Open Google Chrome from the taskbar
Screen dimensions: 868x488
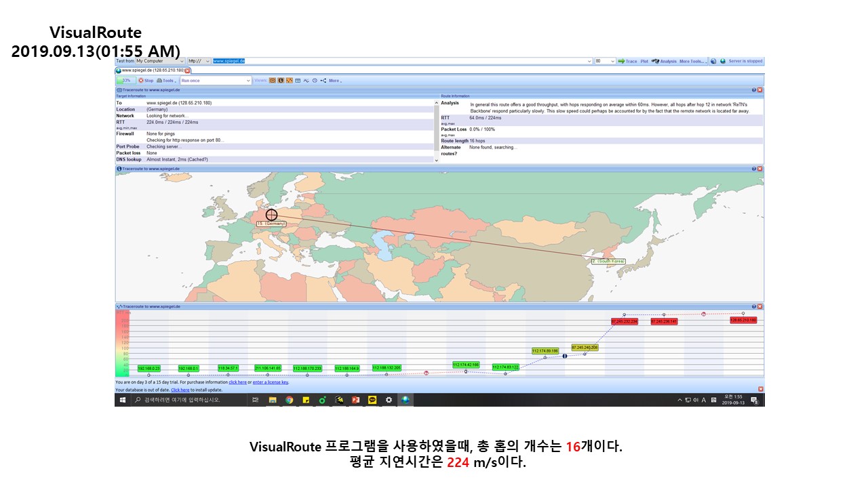click(x=289, y=400)
